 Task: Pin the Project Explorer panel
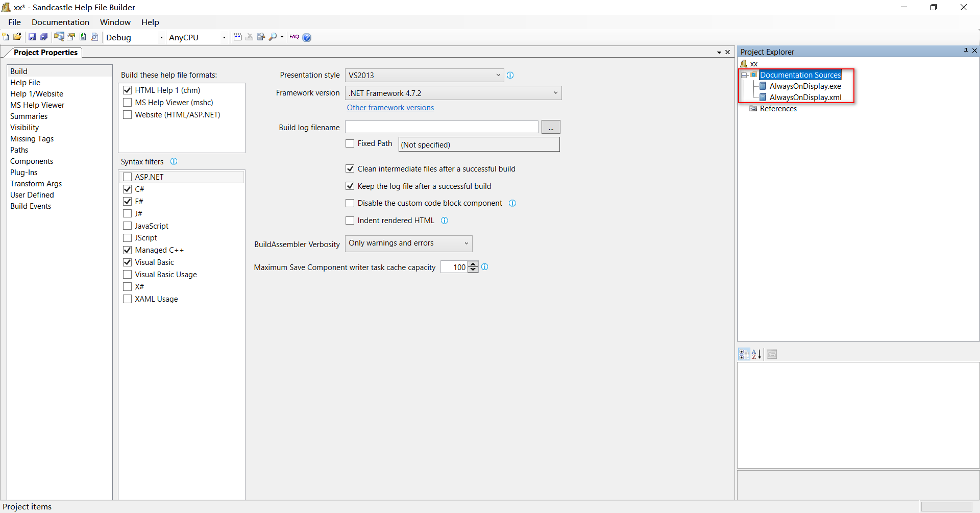pos(966,51)
